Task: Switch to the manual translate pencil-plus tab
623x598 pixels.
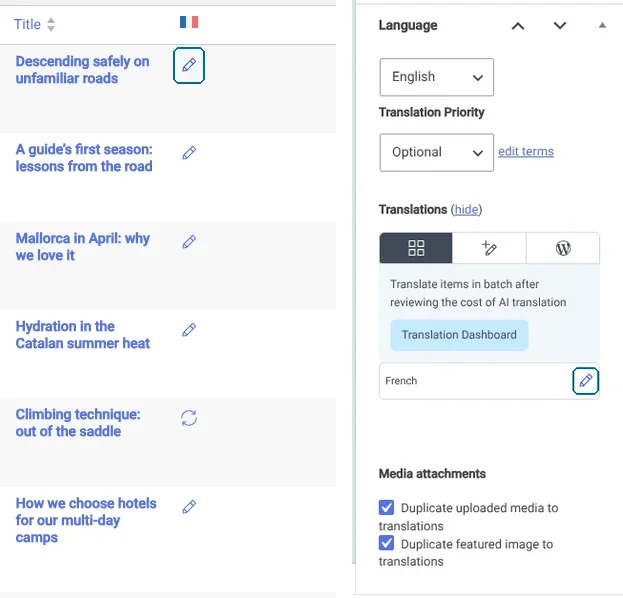Action: click(x=489, y=248)
